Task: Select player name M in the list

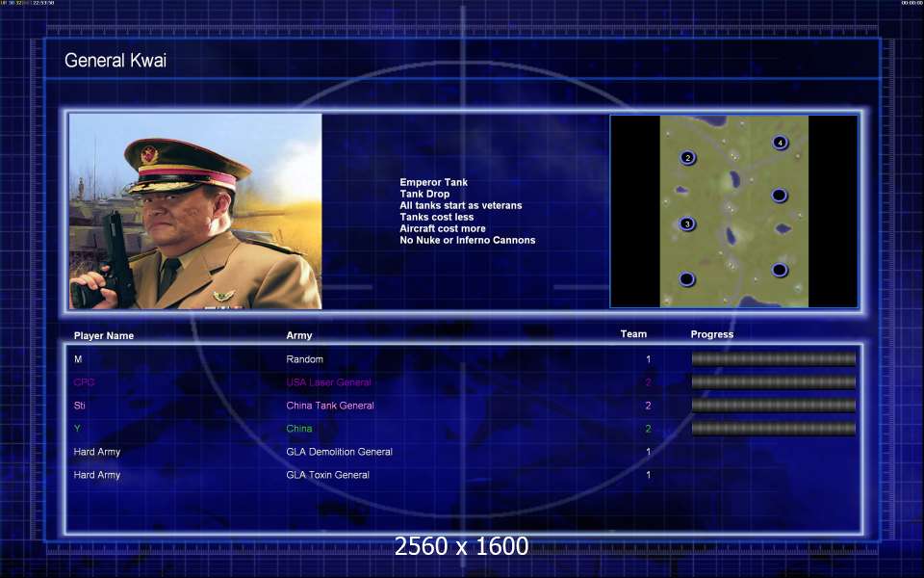Action: click(x=78, y=359)
